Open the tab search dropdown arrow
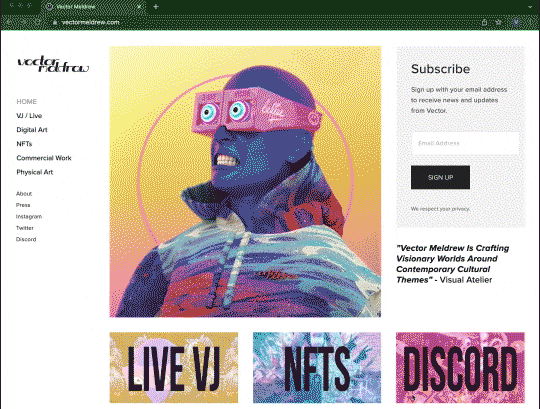The width and height of the screenshot is (540, 409). tap(530, 7)
